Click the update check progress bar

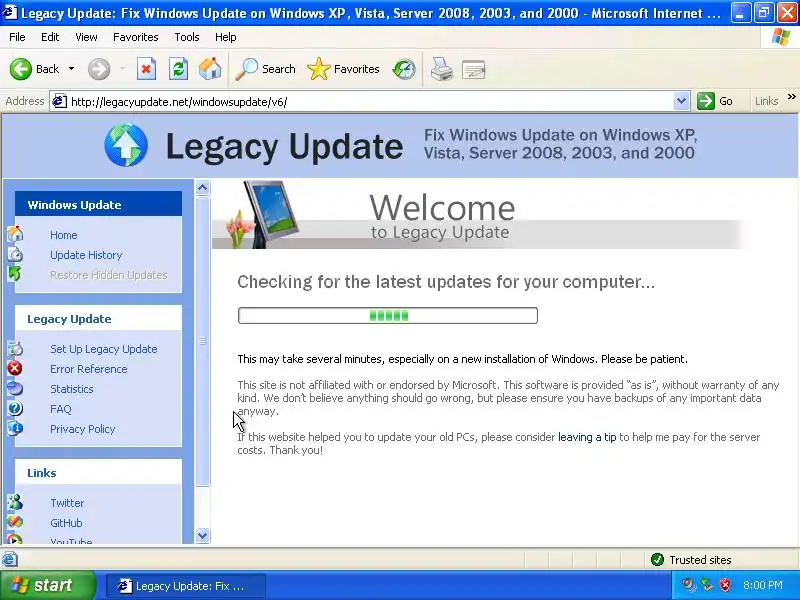[x=388, y=315]
